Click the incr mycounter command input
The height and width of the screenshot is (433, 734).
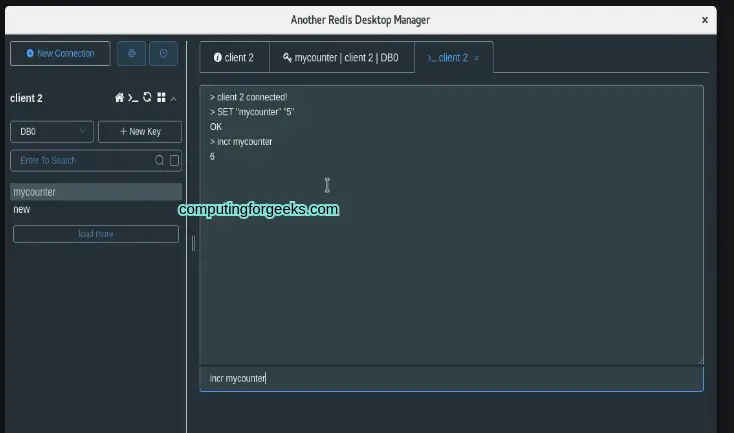451,378
